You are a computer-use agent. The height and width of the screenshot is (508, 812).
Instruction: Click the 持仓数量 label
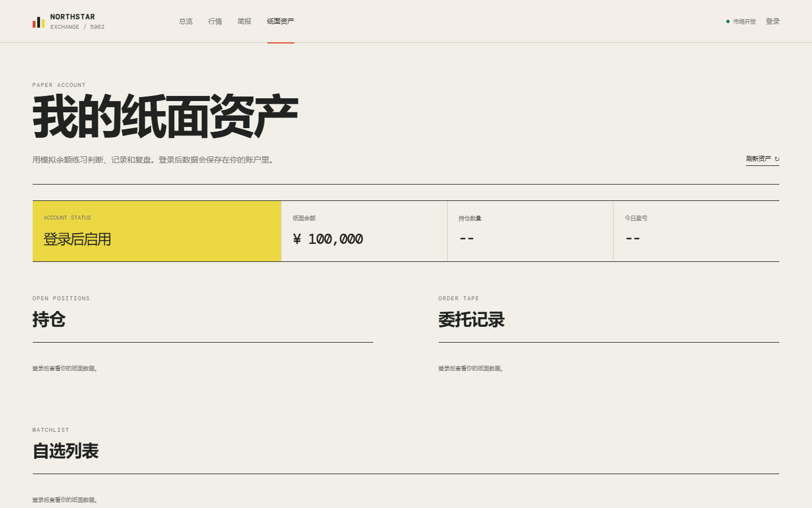(x=470, y=218)
